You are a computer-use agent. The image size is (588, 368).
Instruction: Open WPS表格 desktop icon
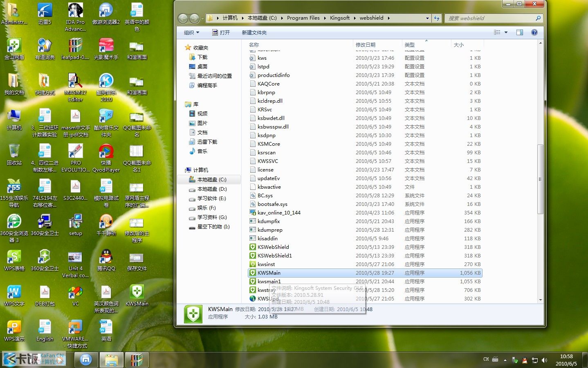[x=14, y=260]
